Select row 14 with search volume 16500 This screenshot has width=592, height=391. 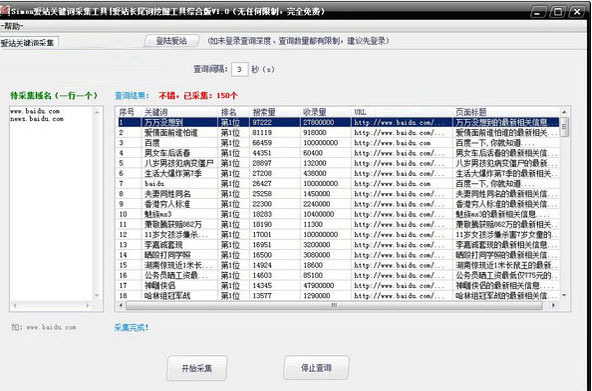coord(338,255)
